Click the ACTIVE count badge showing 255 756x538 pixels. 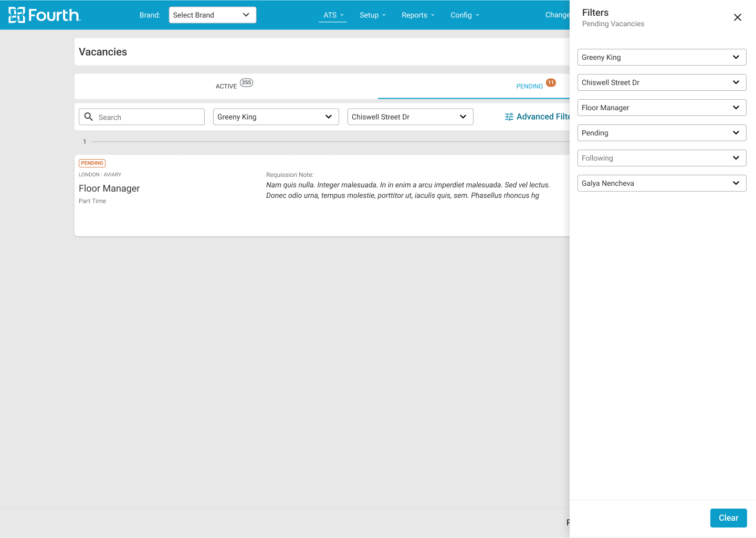(246, 82)
